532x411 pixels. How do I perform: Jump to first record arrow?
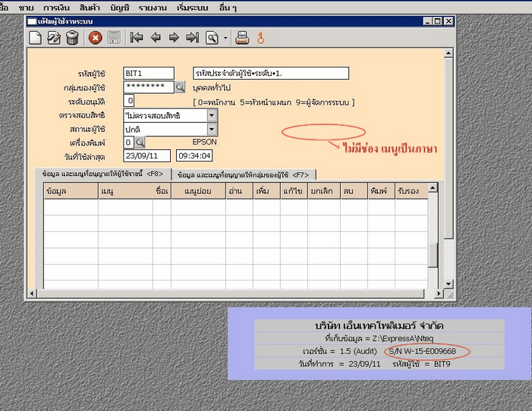tap(137, 37)
